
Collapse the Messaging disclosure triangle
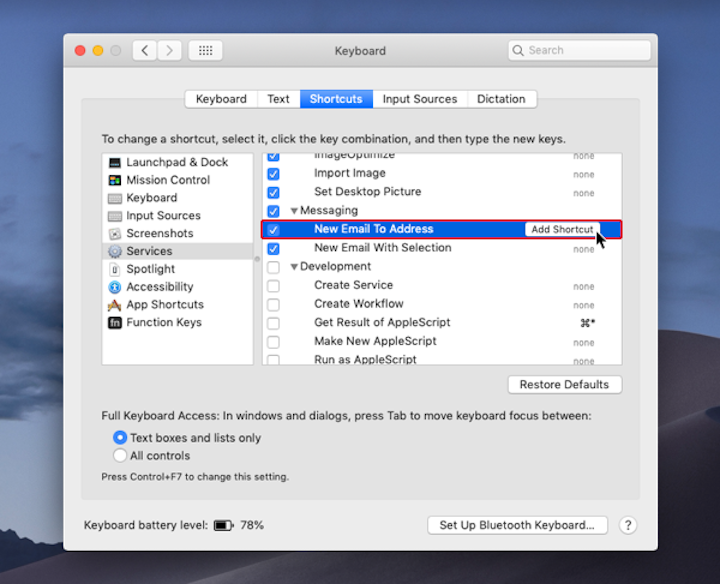click(294, 211)
